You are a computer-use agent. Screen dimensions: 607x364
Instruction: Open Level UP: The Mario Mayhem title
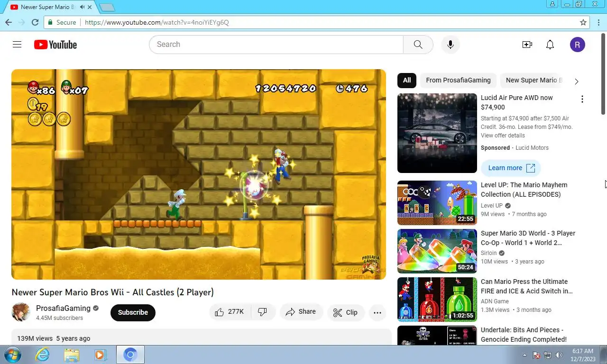tap(524, 190)
